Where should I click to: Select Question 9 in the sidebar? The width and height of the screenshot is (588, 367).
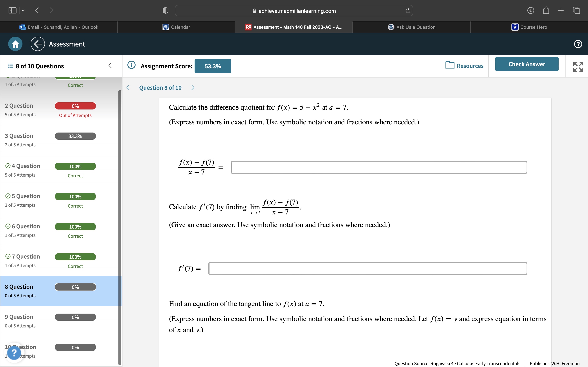click(x=19, y=316)
